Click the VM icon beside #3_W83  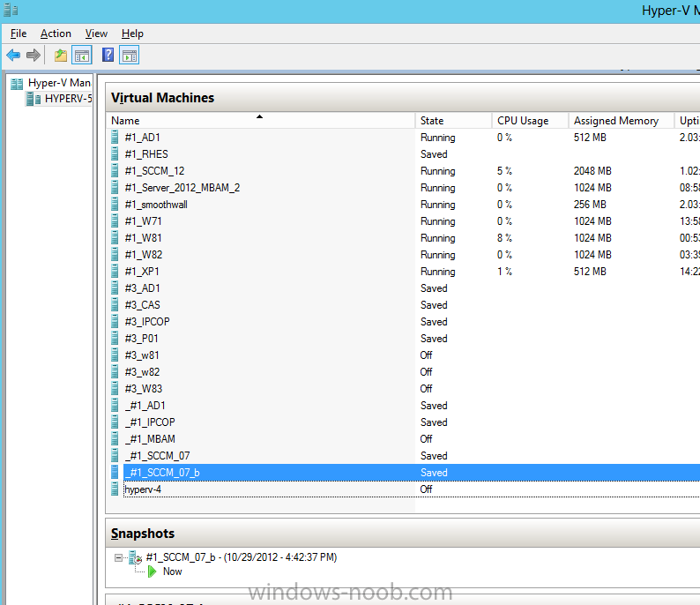(115, 388)
